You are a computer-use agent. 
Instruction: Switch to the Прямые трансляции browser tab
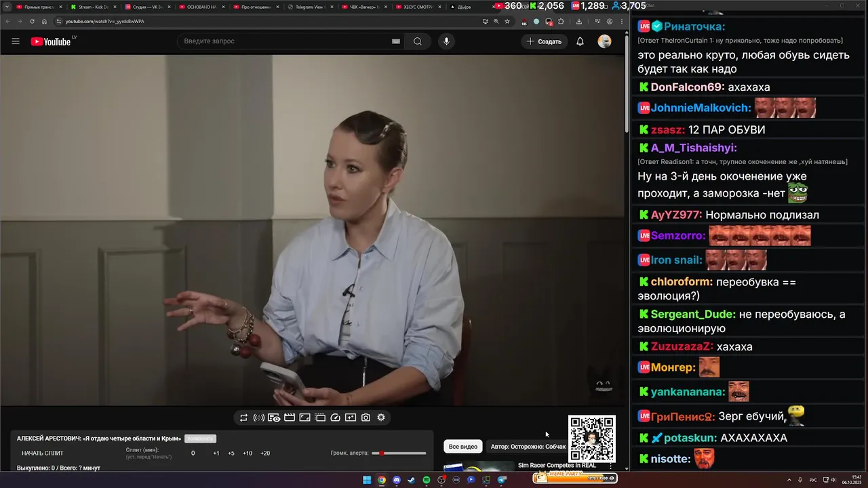(39, 7)
